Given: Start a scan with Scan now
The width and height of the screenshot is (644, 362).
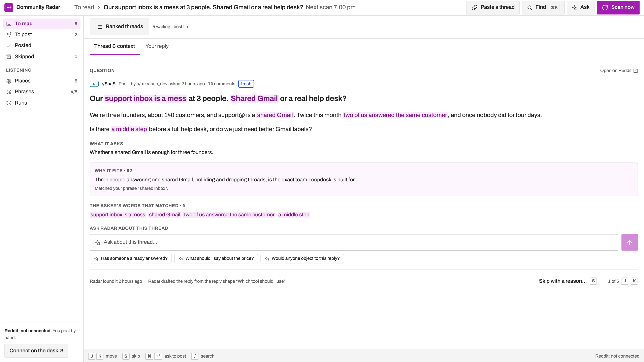Looking at the screenshot, I should click(x=618, y=7).
